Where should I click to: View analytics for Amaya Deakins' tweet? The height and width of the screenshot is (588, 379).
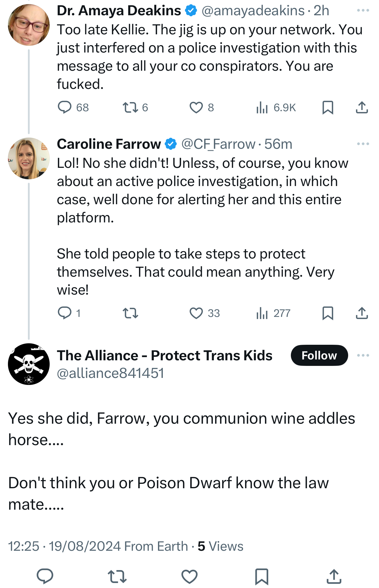click(x=262, y=107)
